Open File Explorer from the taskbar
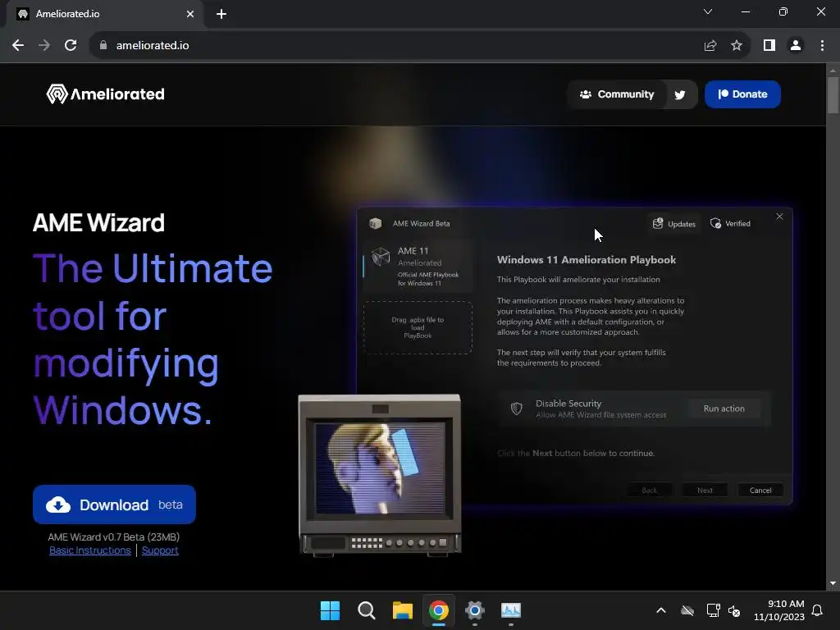Image resolution: width=840 pixels, height=630 pixels. click(402, 610)
